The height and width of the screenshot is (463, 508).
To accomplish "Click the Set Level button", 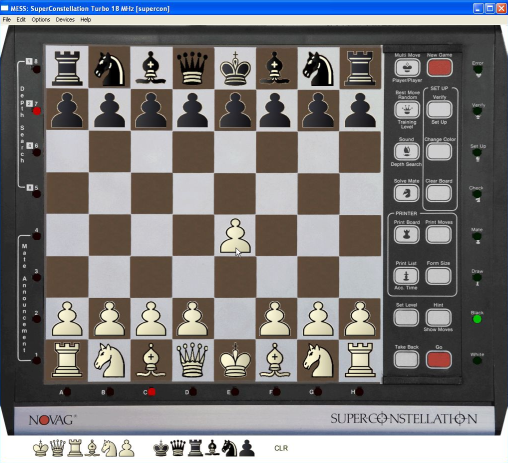I will coord(406,318).
